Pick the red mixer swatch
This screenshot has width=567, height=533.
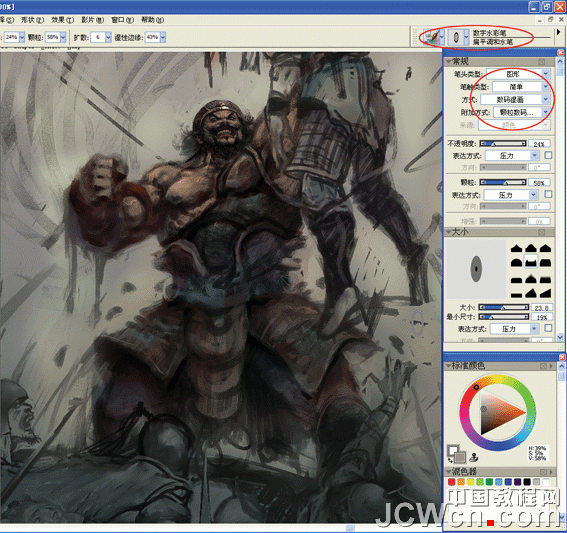pos(451,482)
